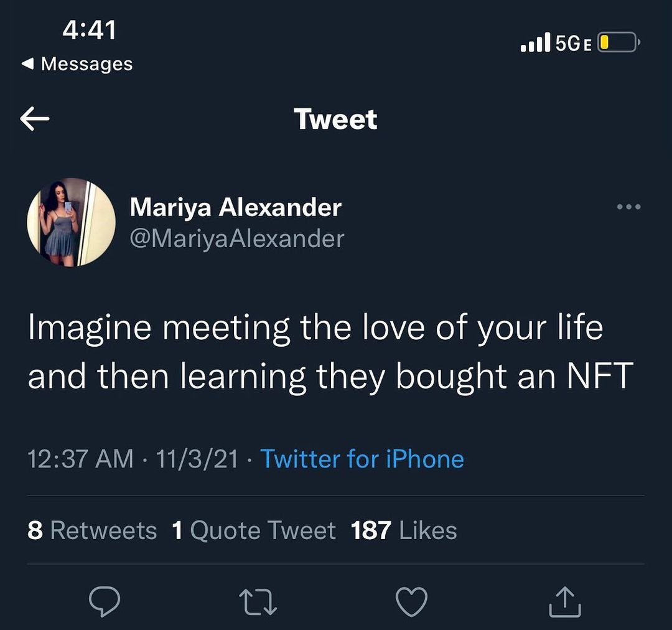This screenshot has height=630, width=672.
Task: Tap the cellular signal bars icon
Action: click(534, 43)
